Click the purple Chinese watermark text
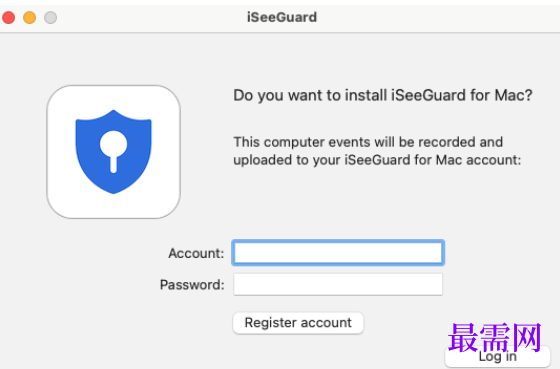 click(495, 338)
